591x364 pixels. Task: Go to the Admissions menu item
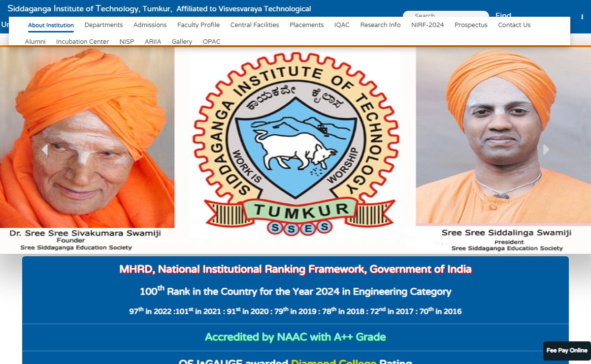(150, 25)
